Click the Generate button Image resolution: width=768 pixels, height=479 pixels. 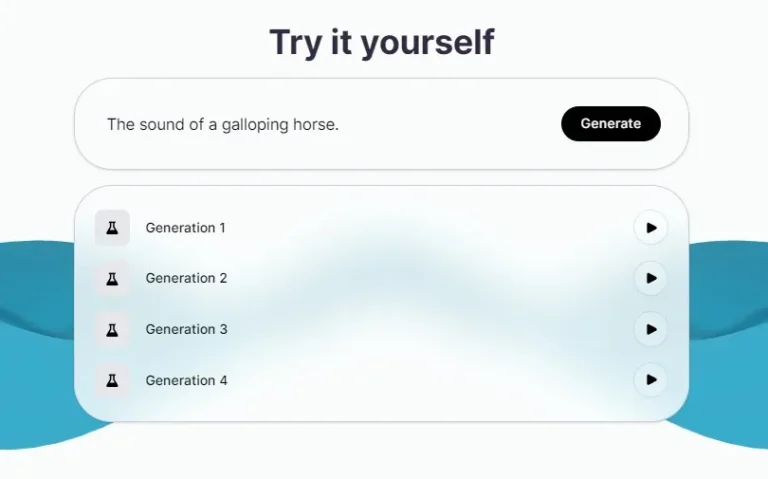(610, 124)
